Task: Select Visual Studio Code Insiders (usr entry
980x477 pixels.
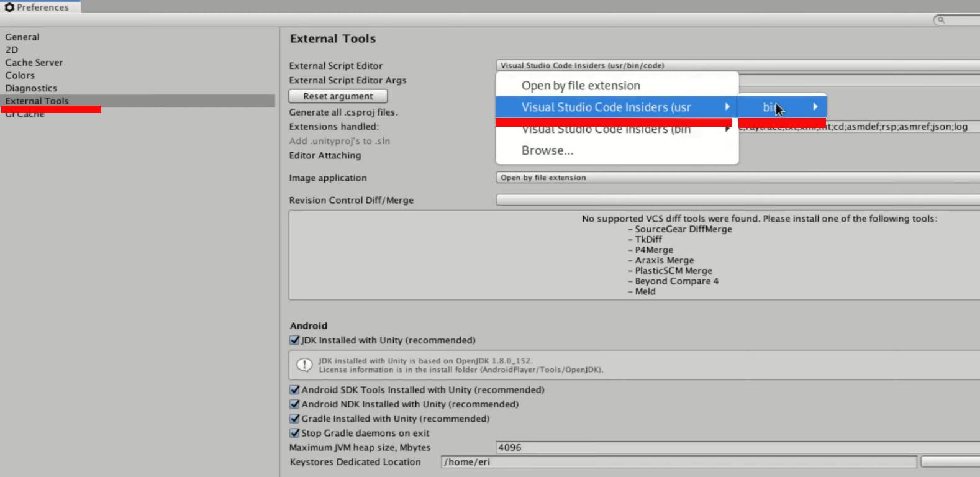Action: coord(617,107)
